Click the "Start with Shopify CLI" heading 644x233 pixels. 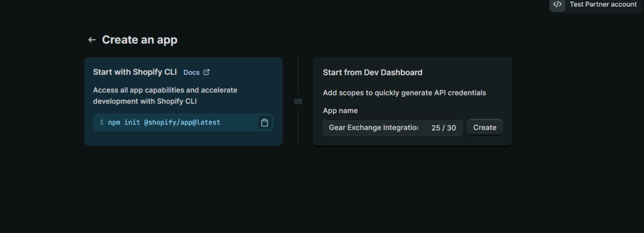pos(135,72)
